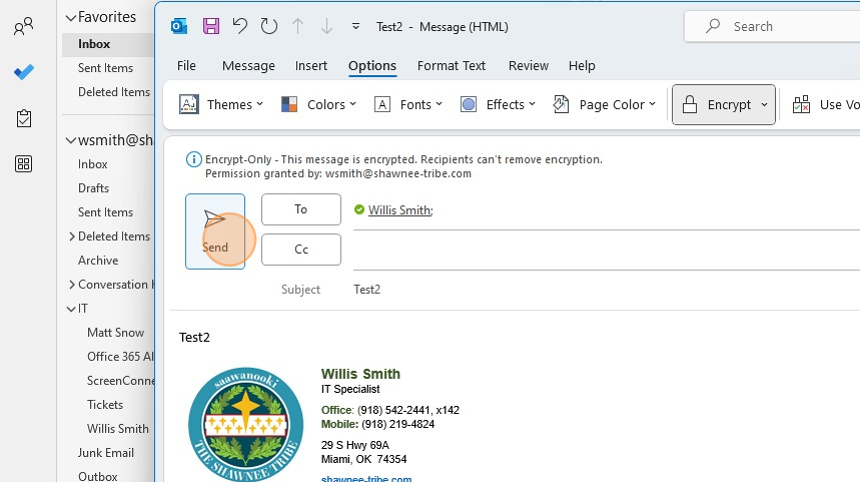Open the More Apps grid icon
The width and height of the screenshot is (860, 482).
point(24,163)
